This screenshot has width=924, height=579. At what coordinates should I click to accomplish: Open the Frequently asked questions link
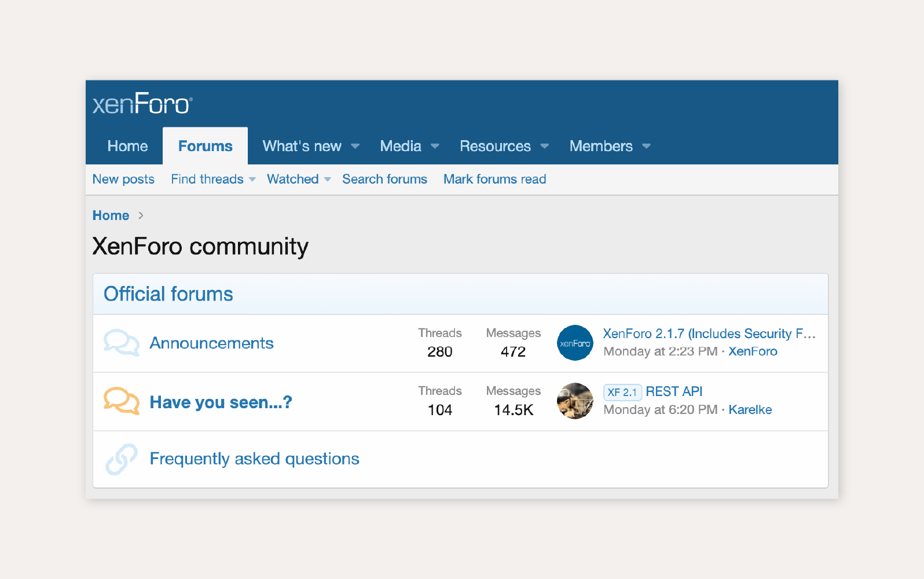pos(254,459)
